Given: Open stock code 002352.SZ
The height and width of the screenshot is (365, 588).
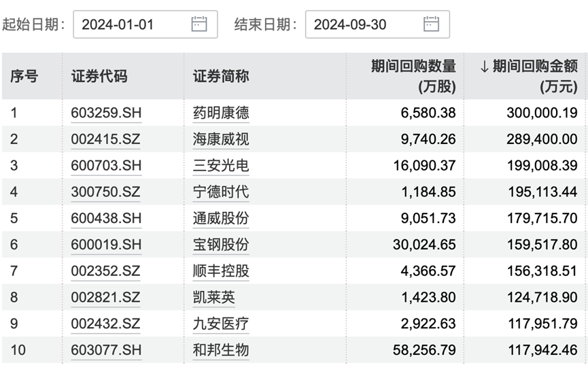Looking at the screenshot, I should pos(105,271).
